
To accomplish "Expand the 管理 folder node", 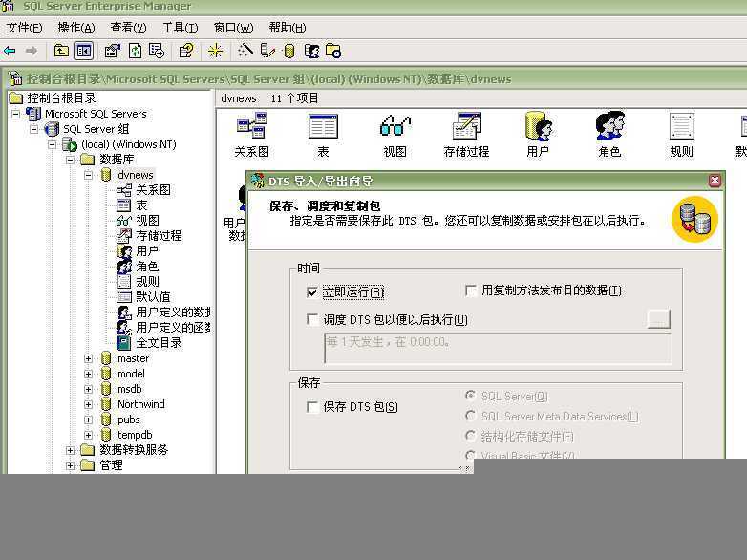I will 70,465.
